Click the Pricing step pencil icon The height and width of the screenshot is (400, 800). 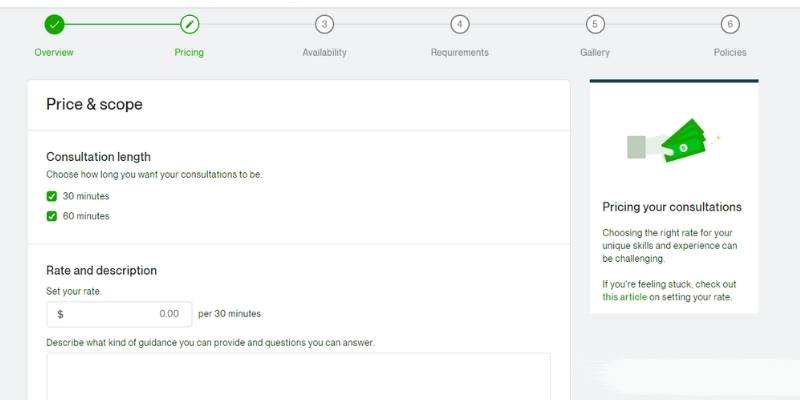click(x=189, y=24)
